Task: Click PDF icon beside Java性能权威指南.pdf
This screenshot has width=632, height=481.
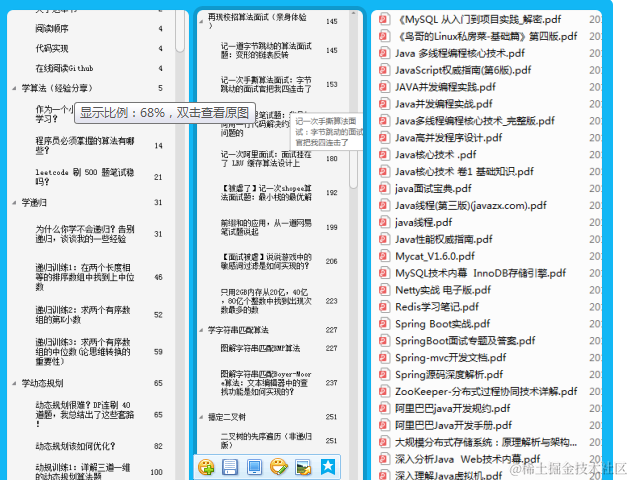Action: point(384,239)
